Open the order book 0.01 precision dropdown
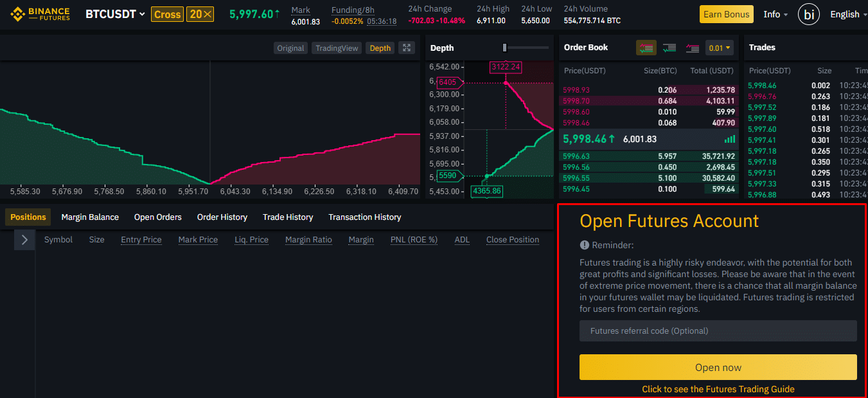The width and height of the screenshot is (868, 398). (721, 48)
